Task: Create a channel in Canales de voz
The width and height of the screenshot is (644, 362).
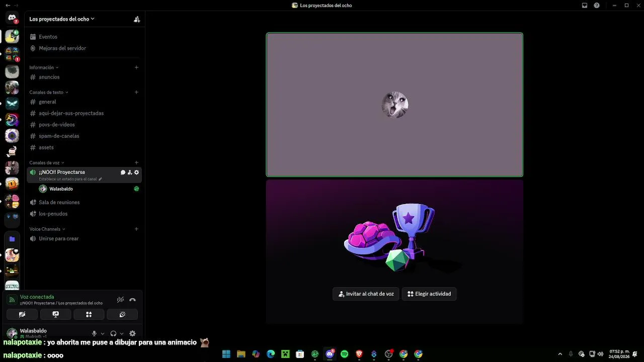Action: 136,163
